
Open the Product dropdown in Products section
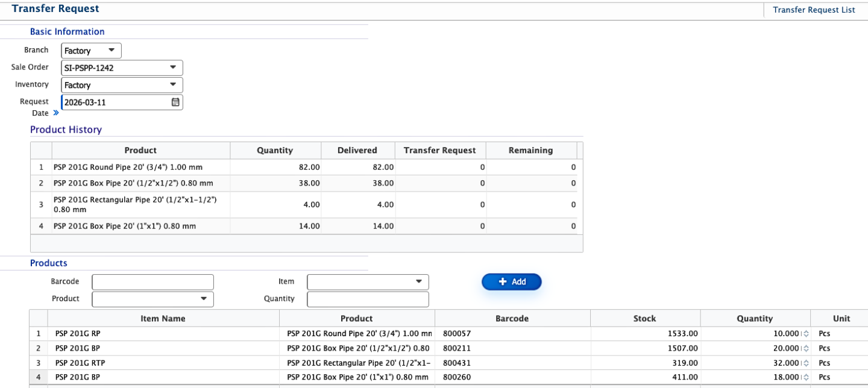pyautogui.click(x=153, y=299)
